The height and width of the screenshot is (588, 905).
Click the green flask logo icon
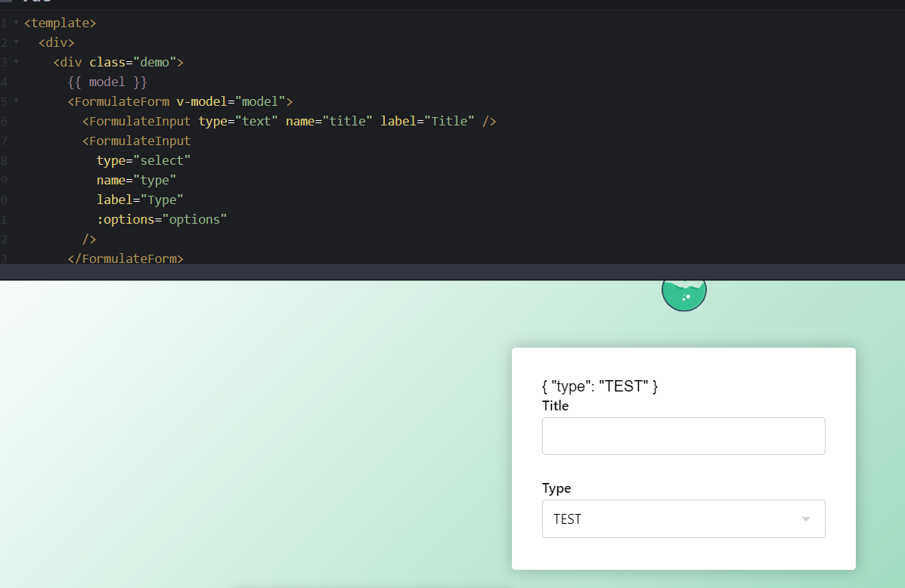684,295
